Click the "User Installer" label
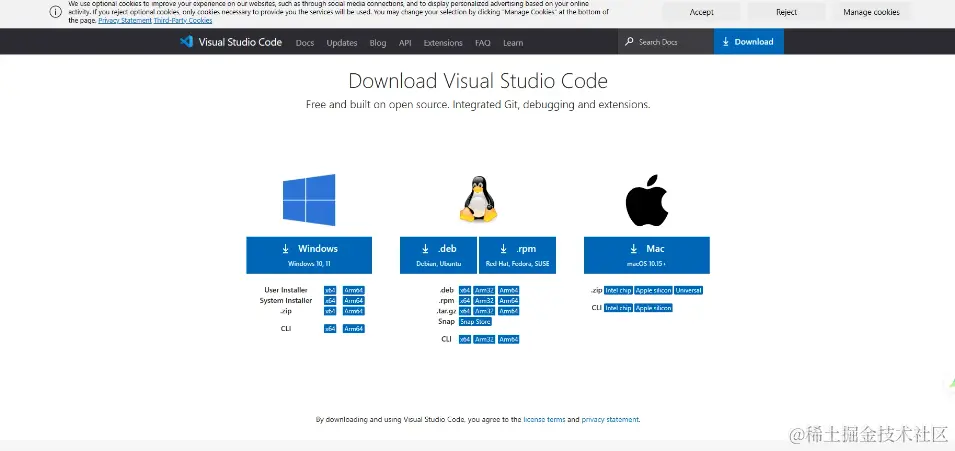The image size is (955, 451). 286,290
